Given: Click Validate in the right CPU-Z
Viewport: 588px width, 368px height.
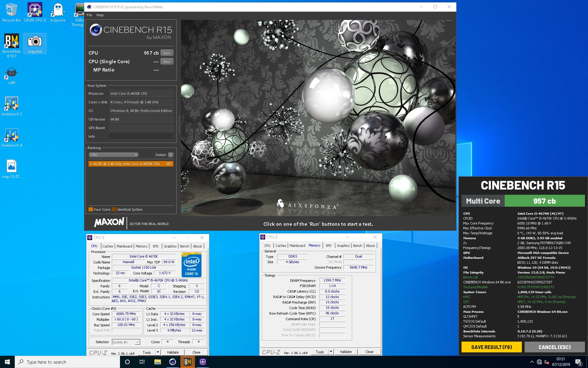Looking at the screenshot, I should click(346, 352).
